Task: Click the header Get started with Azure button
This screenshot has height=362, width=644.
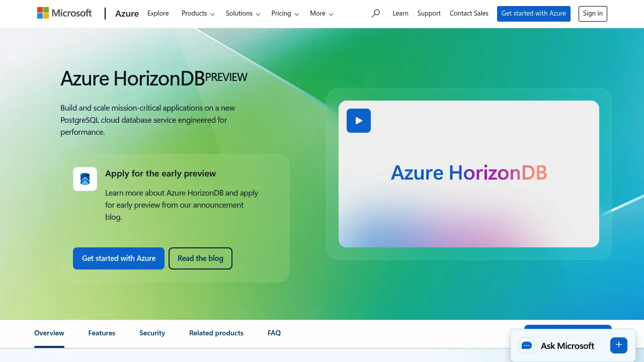Action: [x=534, y=14]
